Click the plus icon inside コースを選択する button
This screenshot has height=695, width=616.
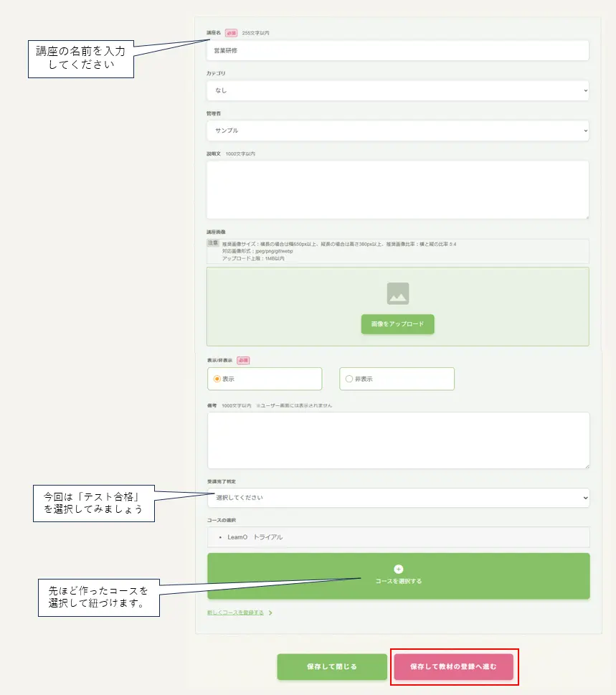pos(397,569)
